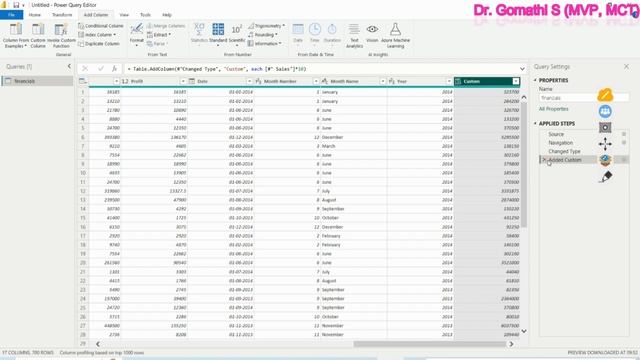Confirm the formula with the checkmark

click(x=100, y=69)
